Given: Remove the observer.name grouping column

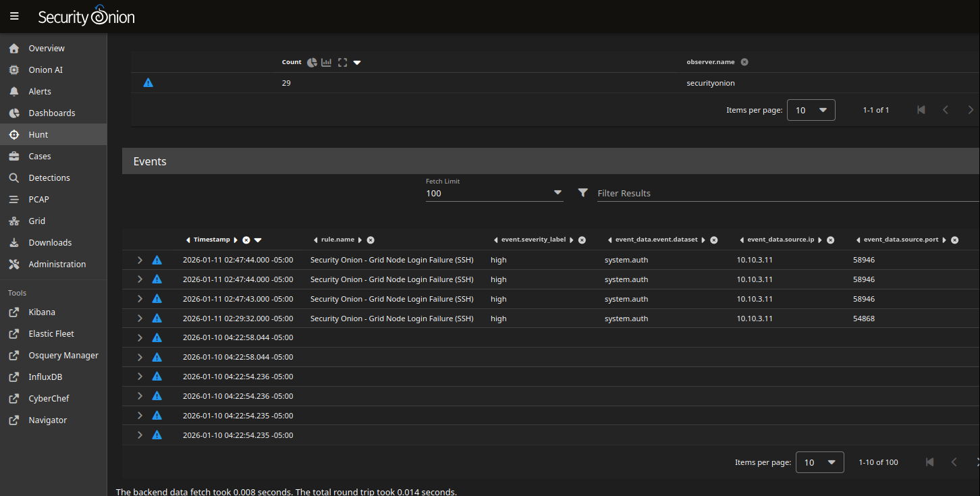Looking at the screenshot, I should point(744,62).
